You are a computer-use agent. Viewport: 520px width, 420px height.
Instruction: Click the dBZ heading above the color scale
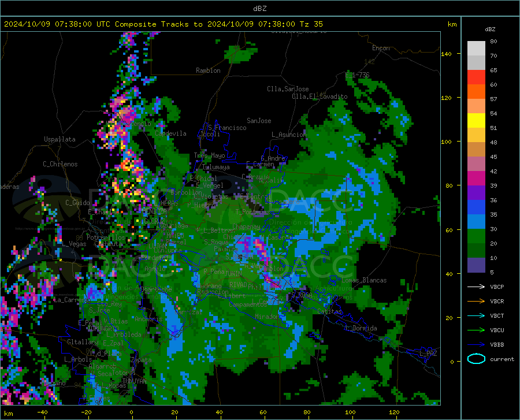click(x=490, y=29)
